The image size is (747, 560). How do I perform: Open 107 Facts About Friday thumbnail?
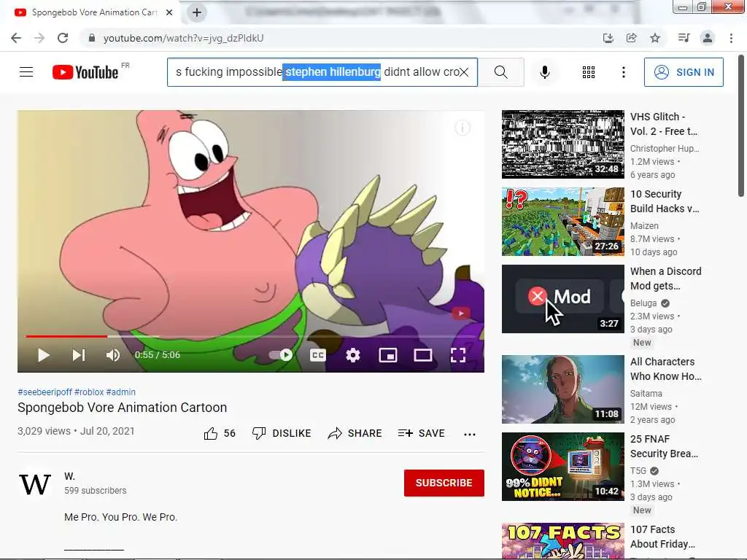coord(562,541)
